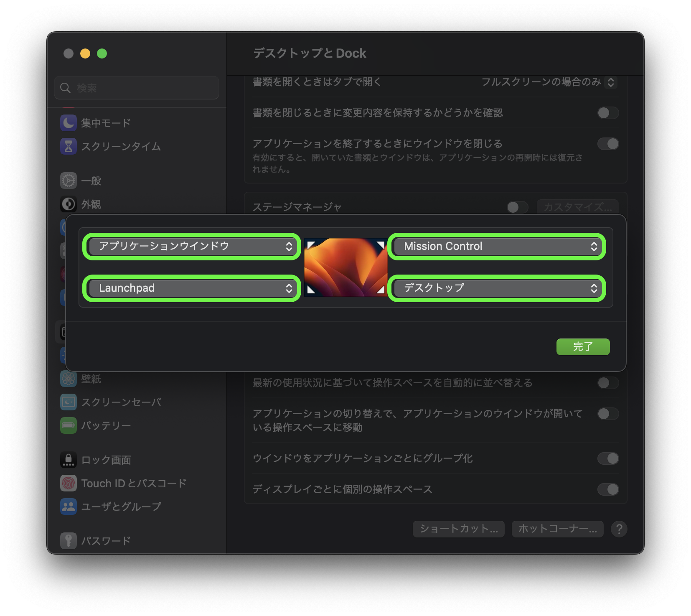
Task: Select the 外観 appearance icon
Action: click(69, 204)
